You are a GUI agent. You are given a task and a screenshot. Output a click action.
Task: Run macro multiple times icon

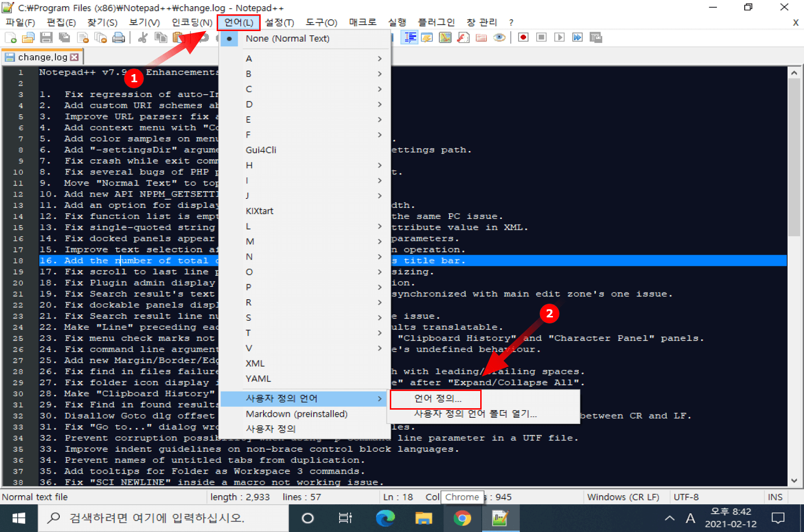click(577, 38)
